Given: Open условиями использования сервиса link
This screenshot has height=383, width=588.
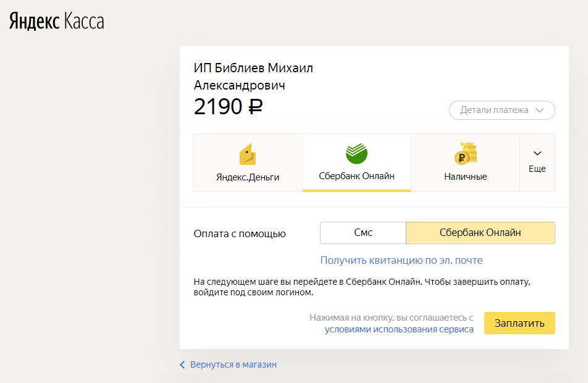Looking at the screenshot, I should [399, 329].
